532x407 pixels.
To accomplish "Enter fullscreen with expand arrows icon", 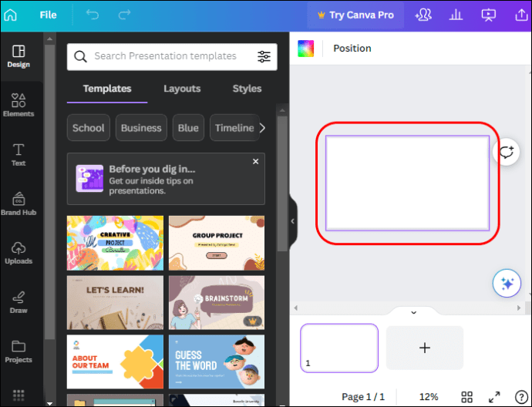I will pyautogui.click(x=494, y=397).
